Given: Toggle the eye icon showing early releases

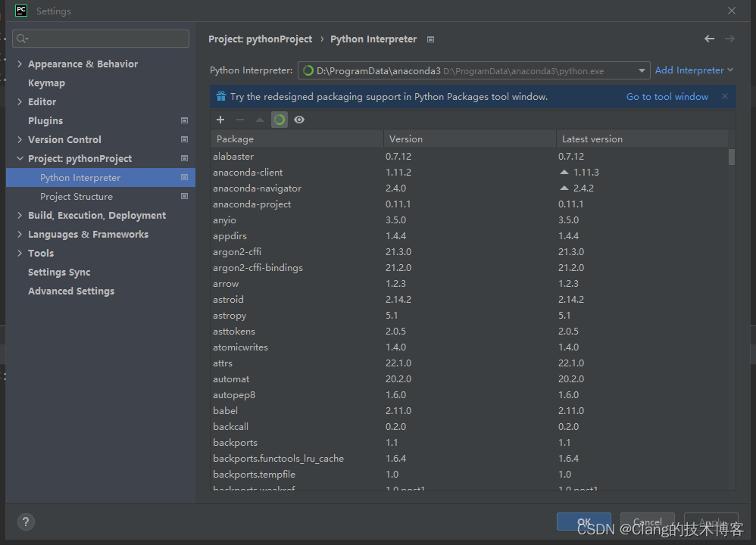Looking at the screenshot, I should (x=299, y=120).
